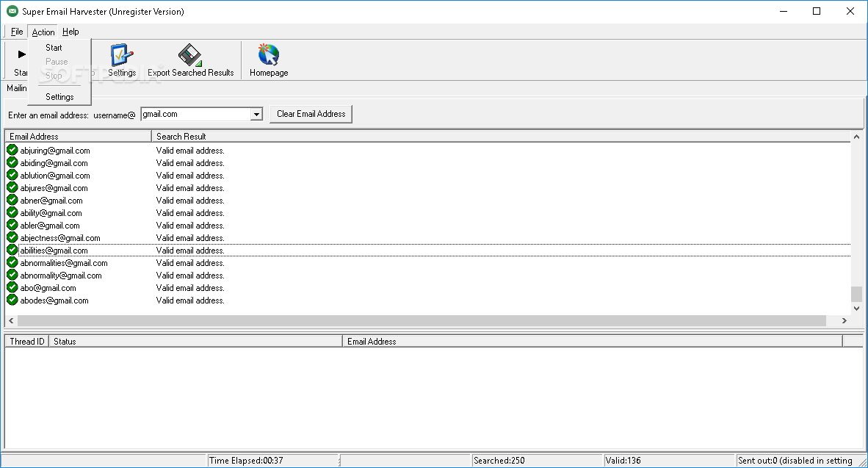Select the abodes@gmail.com row
This screenshot has height=468, width=868.
click(428, 300)
